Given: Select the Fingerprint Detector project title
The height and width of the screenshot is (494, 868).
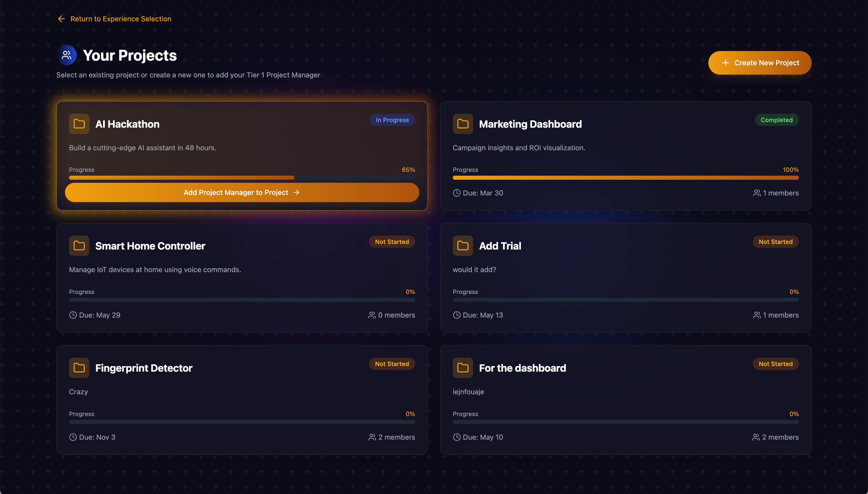Looking at the screenshot, I should pos(144,368).
